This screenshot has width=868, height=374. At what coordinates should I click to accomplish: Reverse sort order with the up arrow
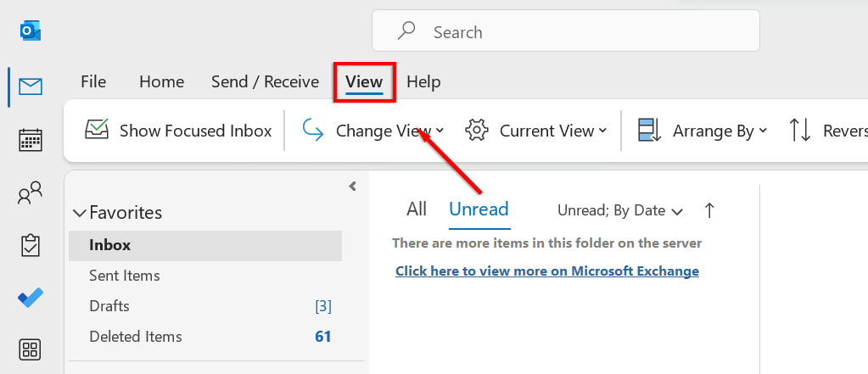[709, 210]
